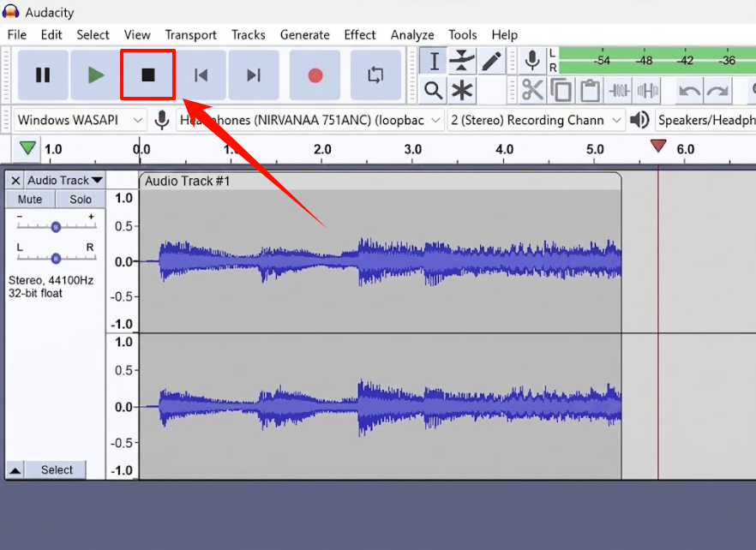This screenshot has height=550, width=756.
Task: Close the Audio Track with X button
Action: (15, 180)
